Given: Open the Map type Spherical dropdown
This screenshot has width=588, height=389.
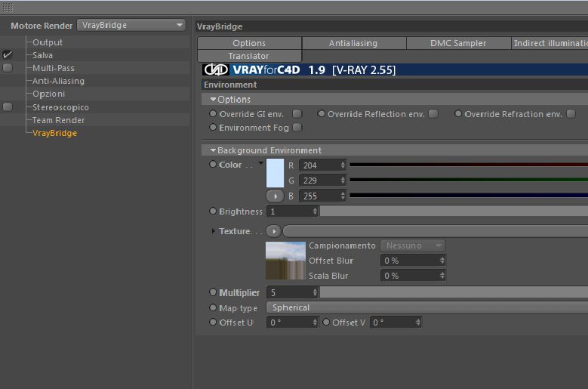Looking at the screenshot, I should (x=427, y=307).
